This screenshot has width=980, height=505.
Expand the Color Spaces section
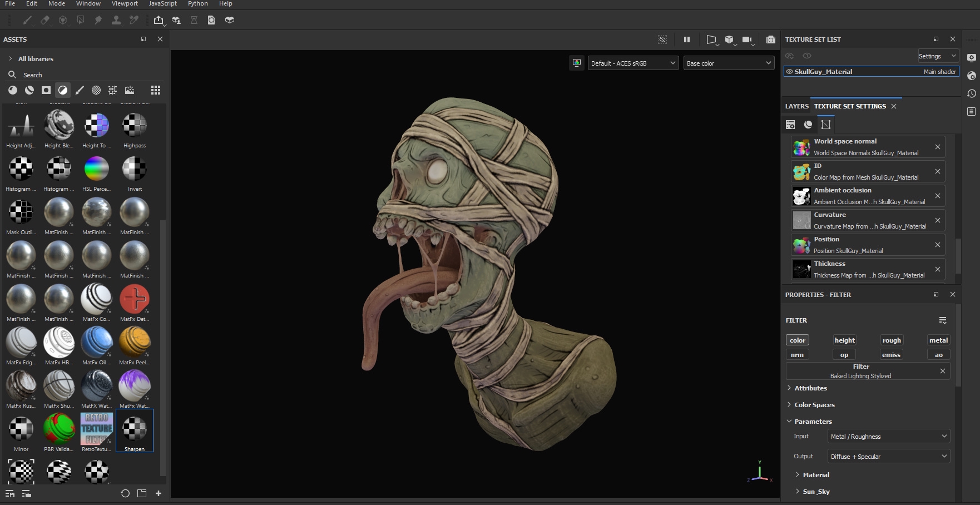click(814, 405)
